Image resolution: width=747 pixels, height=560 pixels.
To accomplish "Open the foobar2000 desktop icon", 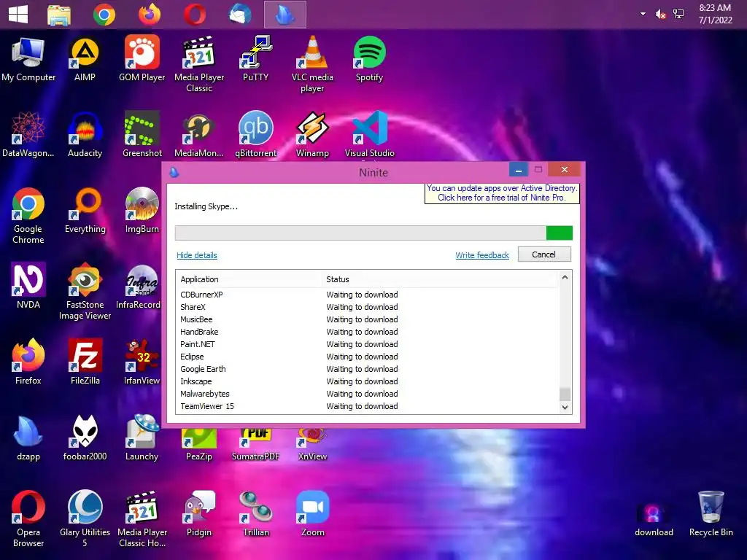I will click(x=85, y=437).
